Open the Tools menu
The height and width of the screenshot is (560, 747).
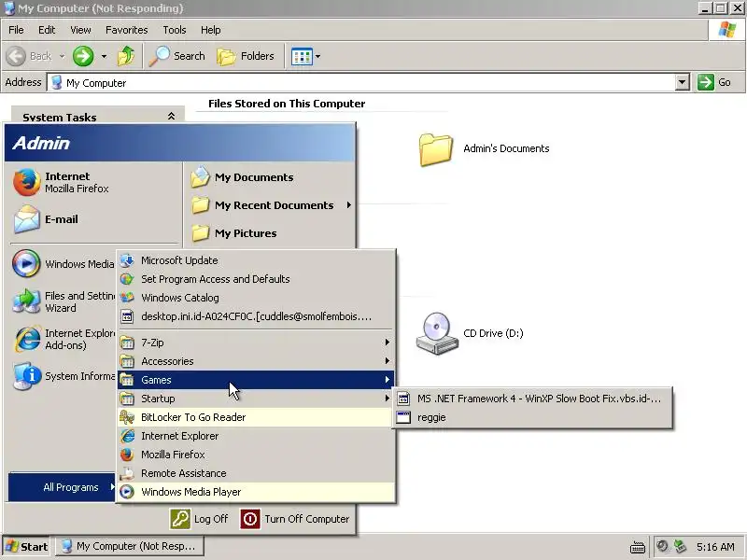(x=175, y=30)
